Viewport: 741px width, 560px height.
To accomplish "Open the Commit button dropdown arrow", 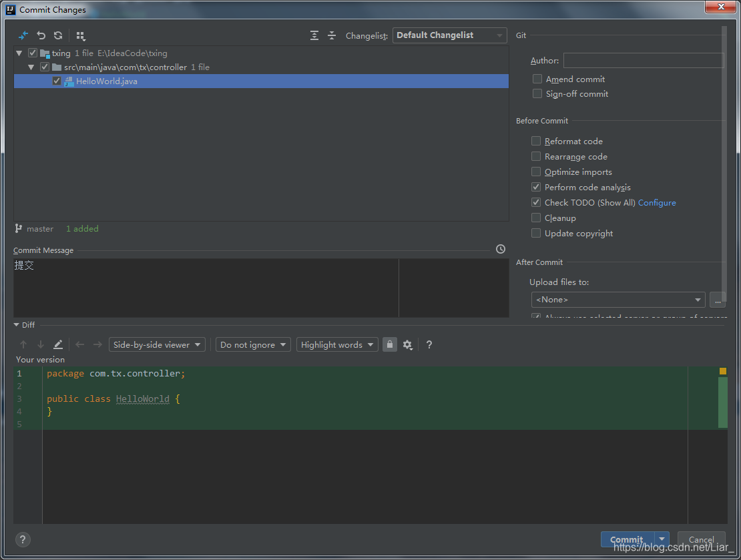I will pos(662,539).
